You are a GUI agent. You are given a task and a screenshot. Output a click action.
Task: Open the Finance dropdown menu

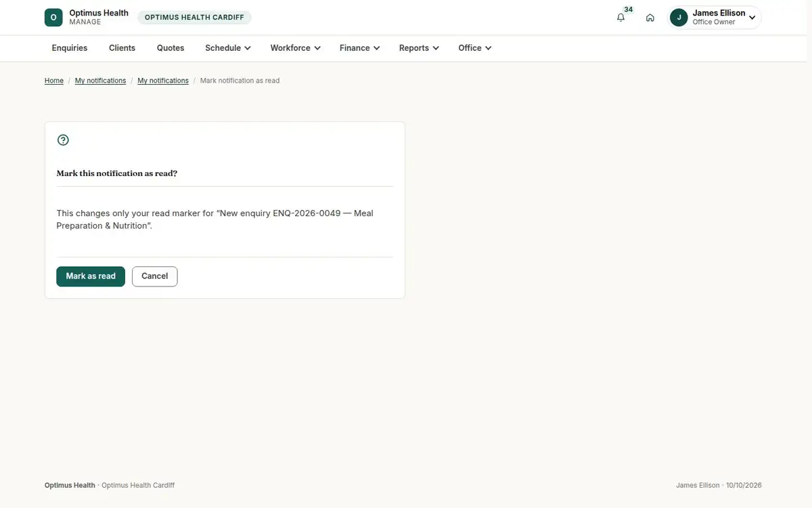(x=359, y=48)
